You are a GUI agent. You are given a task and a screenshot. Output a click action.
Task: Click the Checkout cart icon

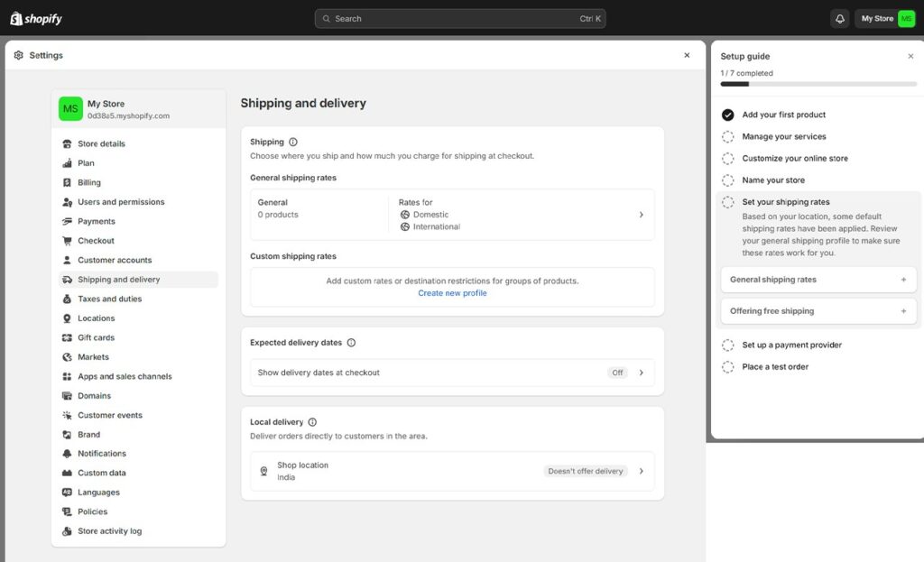[67, 241]
